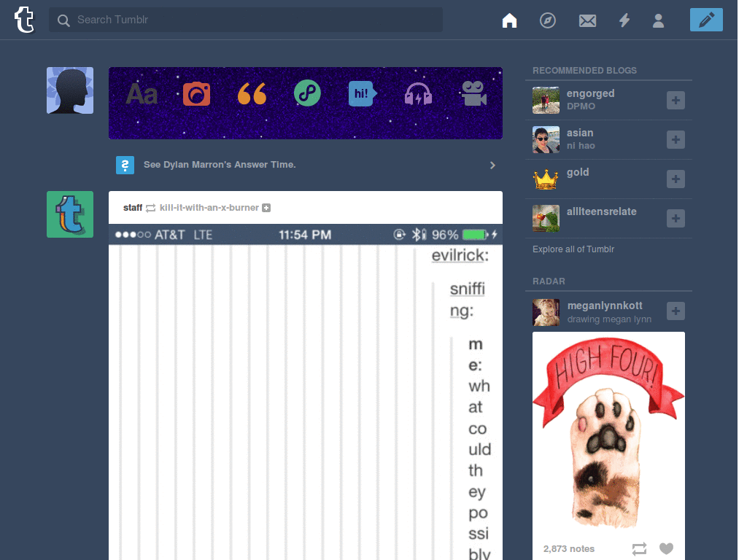The image size is (747, 560).
Task: Follow allteensrelate with plus button
Action: pos(676,218)
